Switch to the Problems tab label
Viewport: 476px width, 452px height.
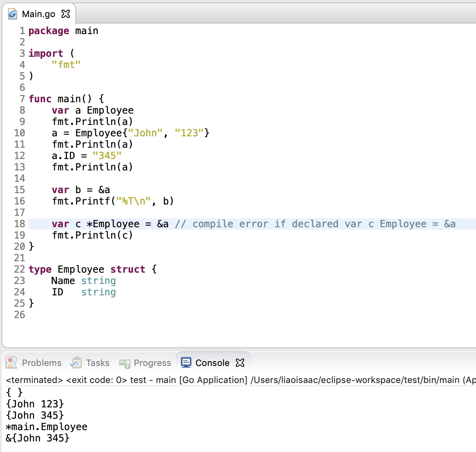point(41,363)
